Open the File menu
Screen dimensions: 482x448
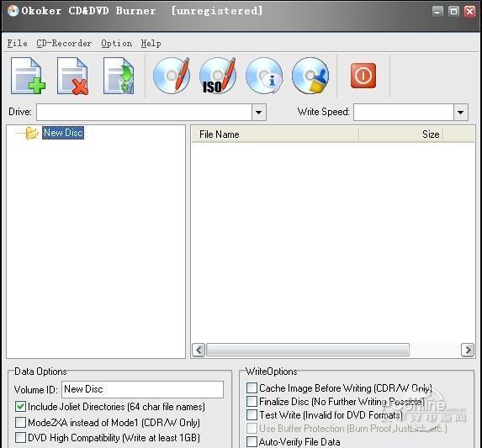(17, 44)
